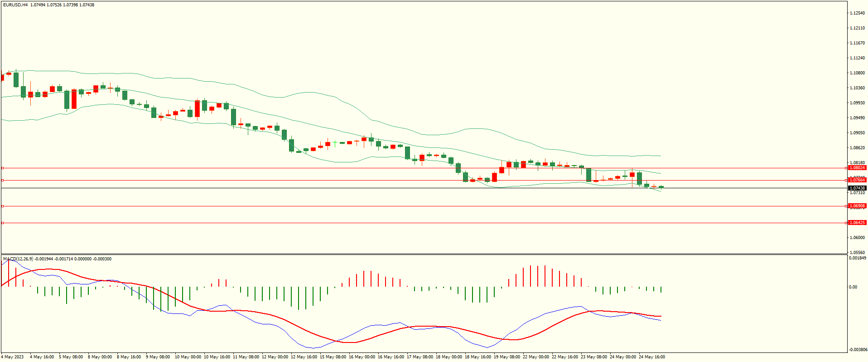The width and height of the screenshot is (868, 362).
Task: Click the black 1.07438 current price tag
Action: click(857, 188)
